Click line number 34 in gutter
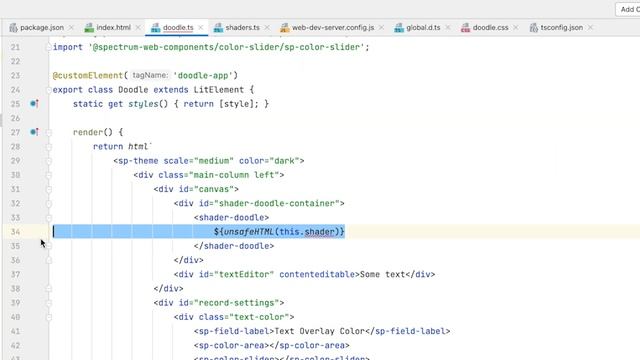 pos(15,232)
